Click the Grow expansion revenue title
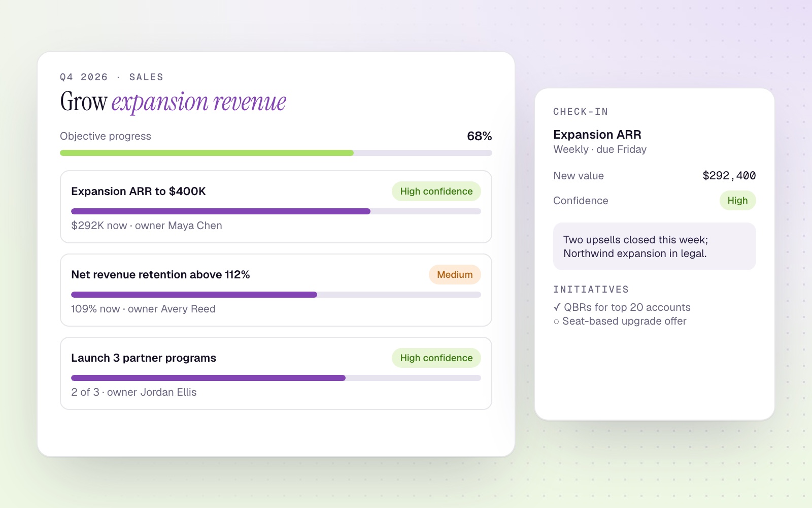812x508 pixels. (x=173, y=102)
